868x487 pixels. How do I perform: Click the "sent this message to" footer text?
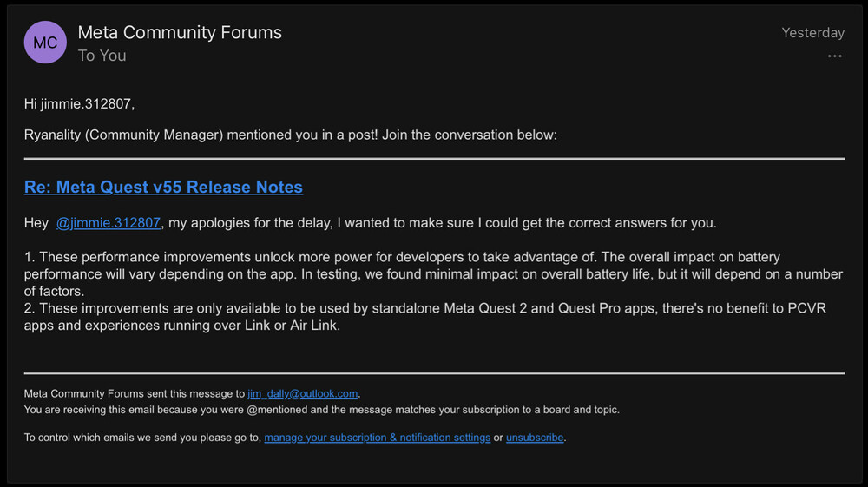click(135, 394)
